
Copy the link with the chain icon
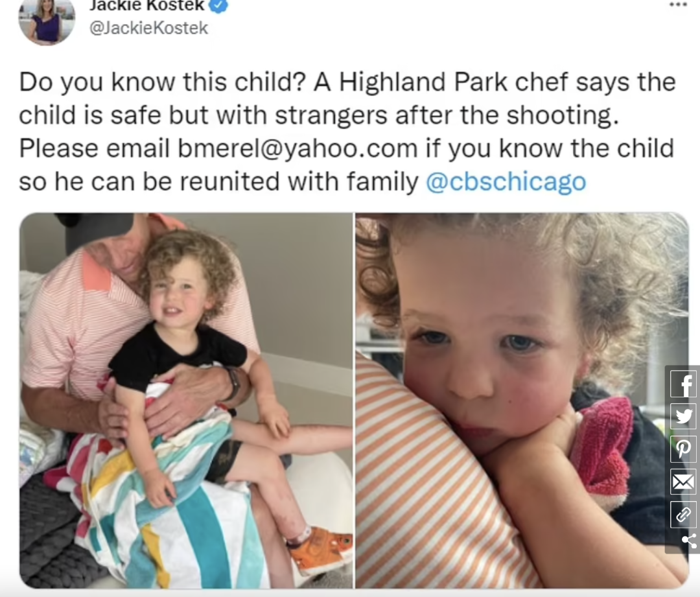point(683,514)
